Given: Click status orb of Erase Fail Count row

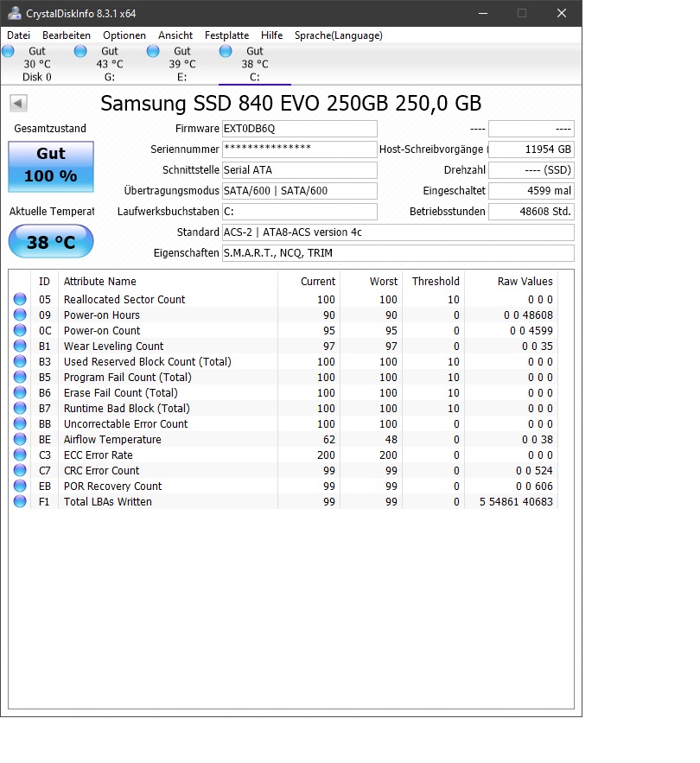Looking at the screenshot, I should coord(20,392).
